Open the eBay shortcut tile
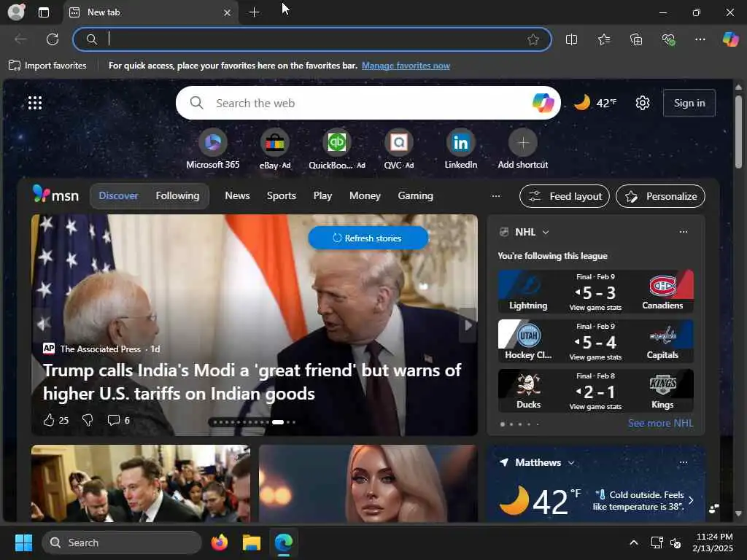This screenshot has width=747, height=560. 275,149
